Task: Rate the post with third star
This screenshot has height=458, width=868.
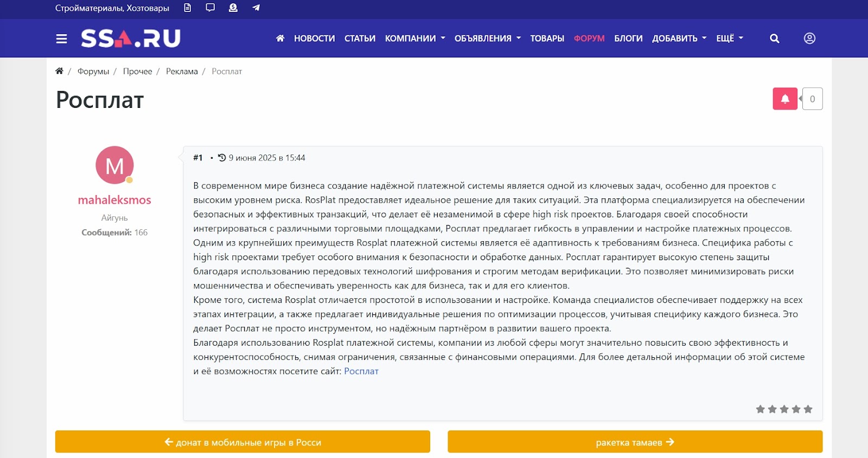Action: pos(784,409)
